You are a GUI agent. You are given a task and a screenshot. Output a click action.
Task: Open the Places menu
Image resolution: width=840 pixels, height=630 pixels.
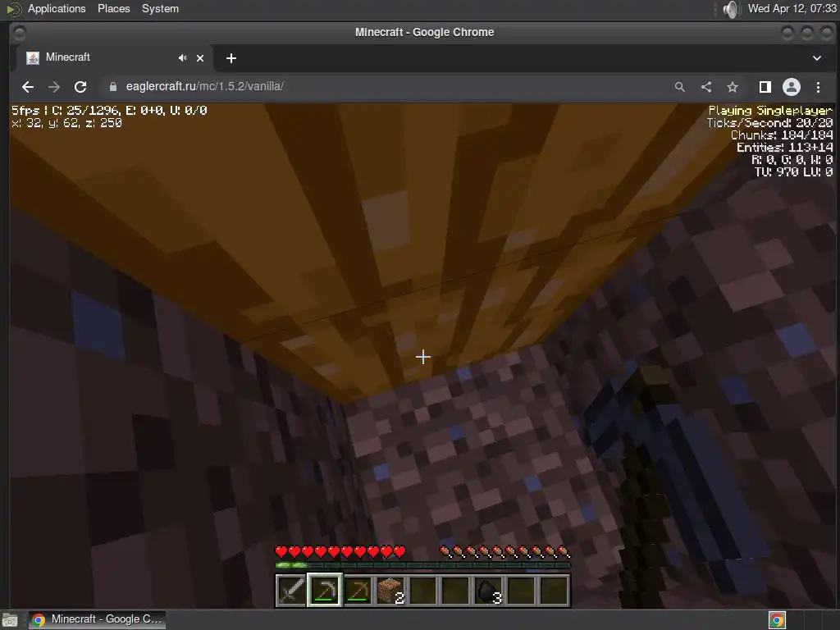[x=113, y=8]
